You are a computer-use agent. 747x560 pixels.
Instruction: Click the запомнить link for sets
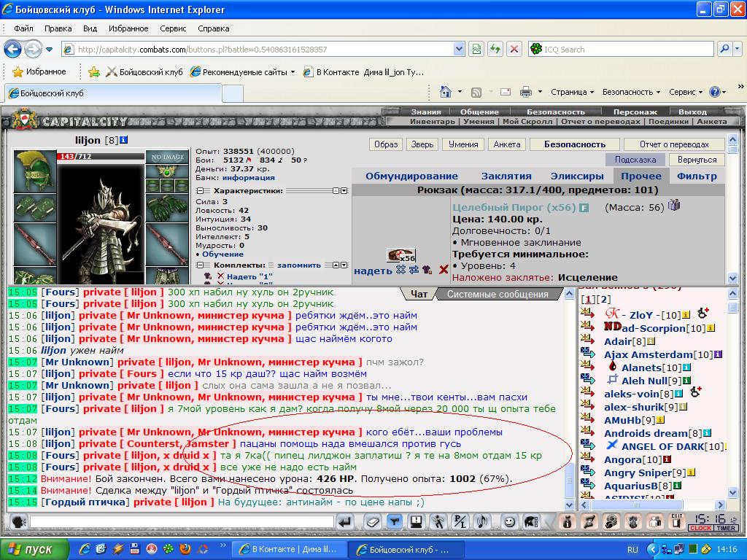point(298,265)
